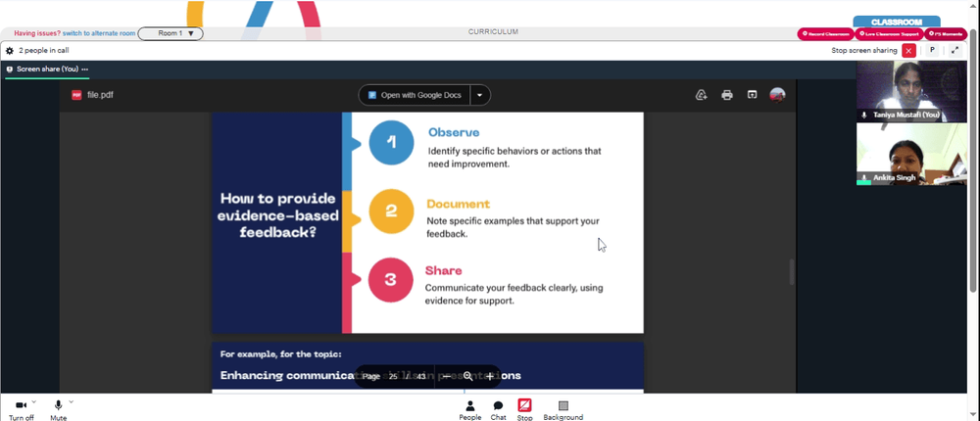Click Record Classroom button
980x421 pixels.
pos(825,33)
